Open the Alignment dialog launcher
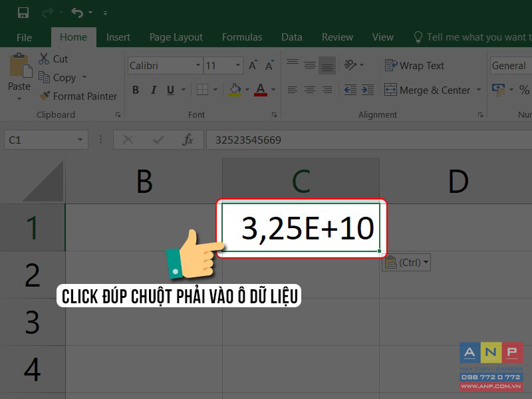Screen dimensions: 532x399 coord(480,115)
